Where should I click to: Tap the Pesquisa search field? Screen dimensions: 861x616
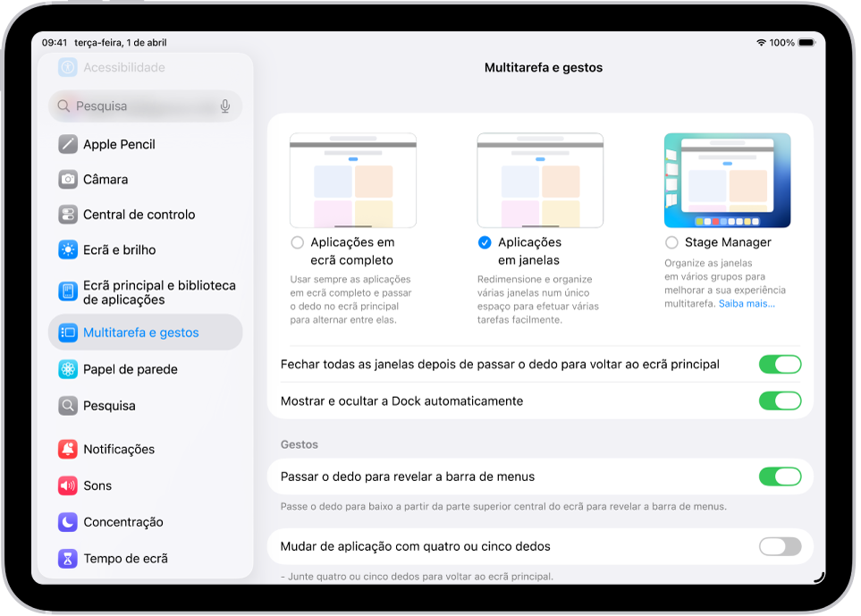(134, 105)
